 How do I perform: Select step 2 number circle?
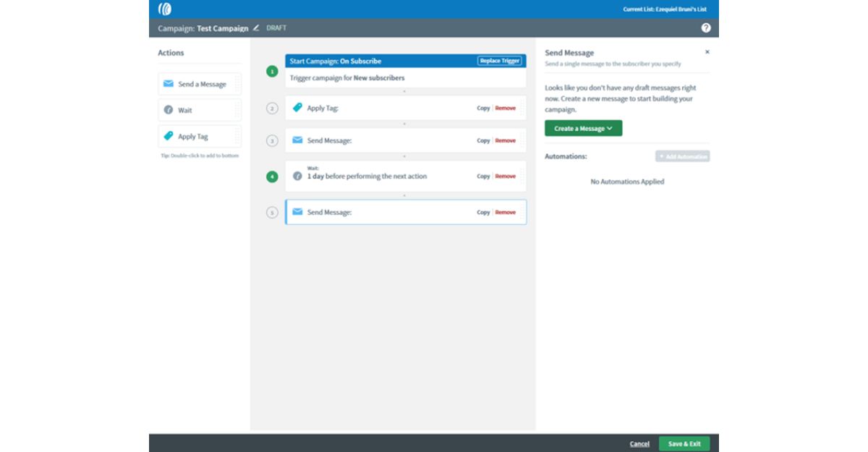(272, 108)
